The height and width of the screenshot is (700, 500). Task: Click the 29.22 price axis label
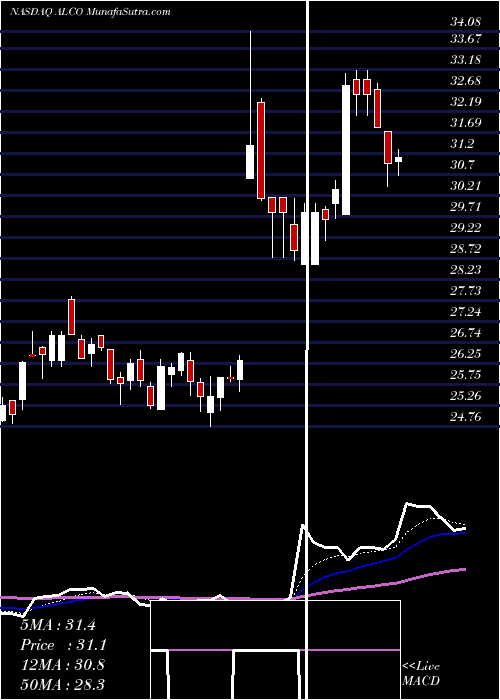(465, 228)
